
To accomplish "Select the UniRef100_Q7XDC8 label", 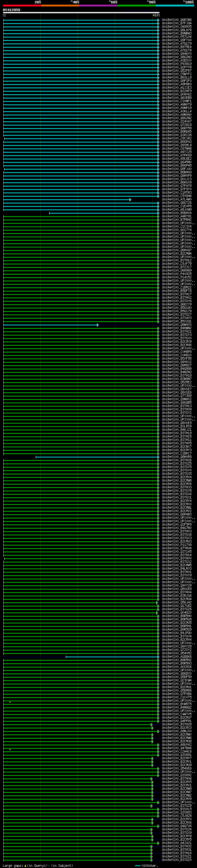I will point(177,125).
